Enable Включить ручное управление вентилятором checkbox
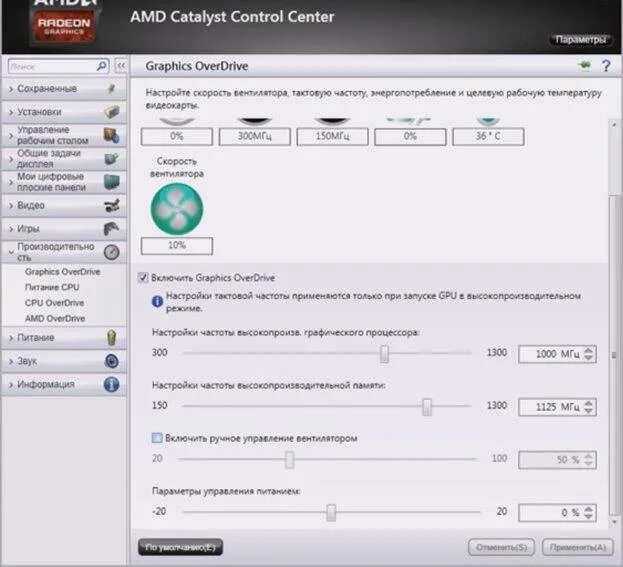The image size is (623, 567). (x=157, y=438)
